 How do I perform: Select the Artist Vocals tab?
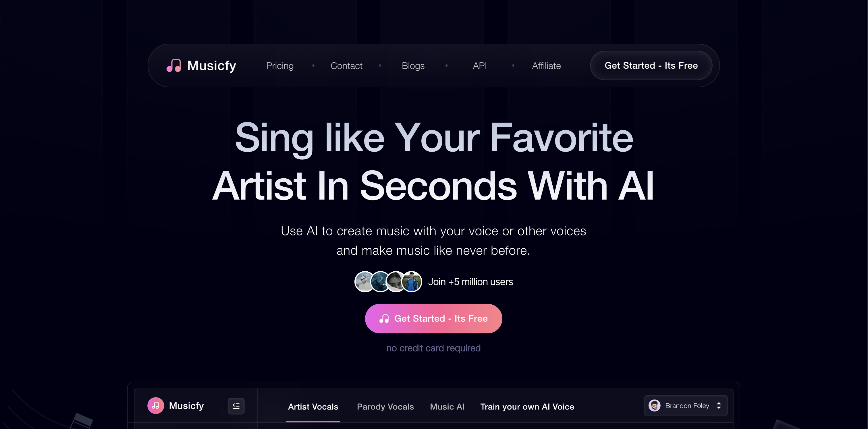point(313,406)
